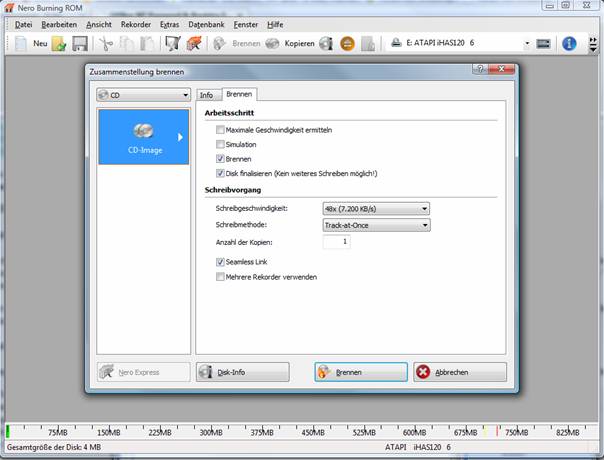Open the Fenster menu
The image size is (604, 460).
point(246,25)
